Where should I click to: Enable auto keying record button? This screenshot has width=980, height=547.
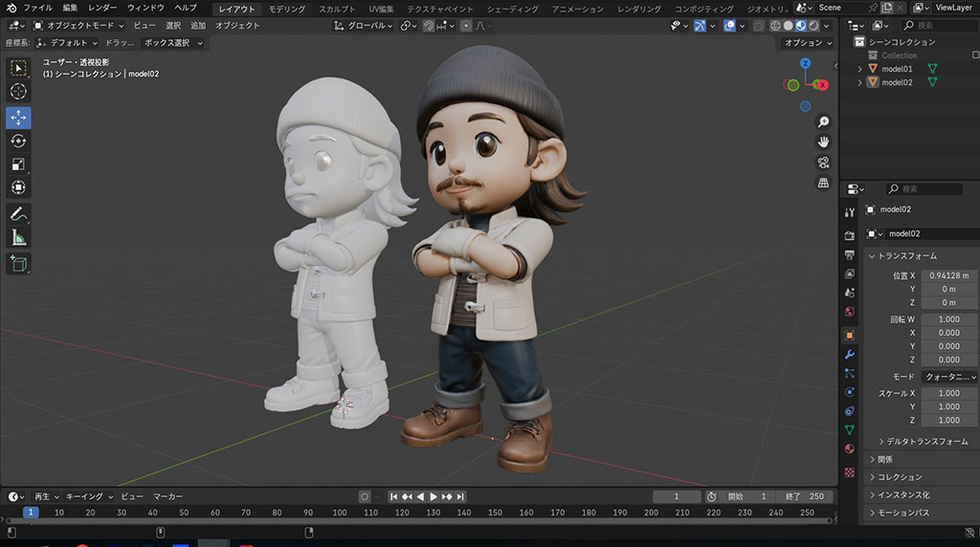point(365,497)
